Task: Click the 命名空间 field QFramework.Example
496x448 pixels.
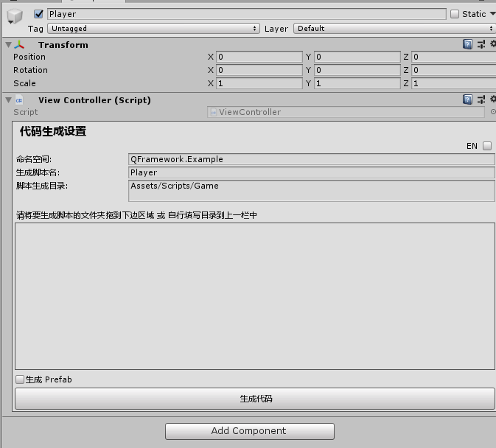Action: click(312, 159)
